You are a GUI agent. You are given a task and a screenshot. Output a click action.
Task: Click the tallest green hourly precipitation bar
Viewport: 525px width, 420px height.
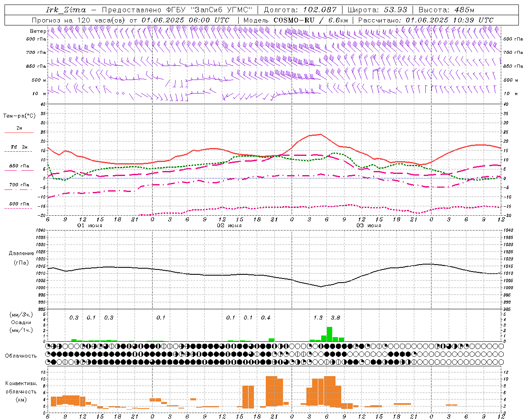(x=329, y=334)
